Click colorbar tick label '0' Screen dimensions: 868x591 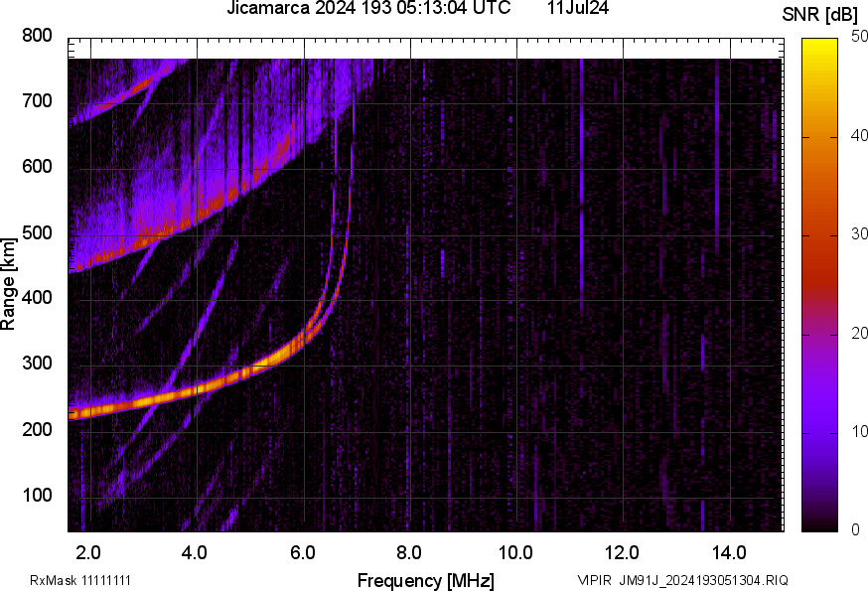pyautogui.click(x=855, y=530)
